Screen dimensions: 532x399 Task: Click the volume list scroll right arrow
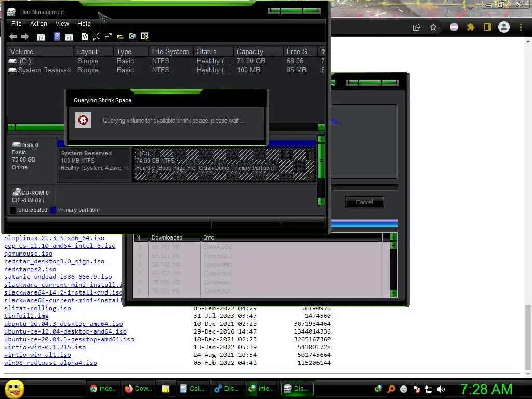tap(321, 127)
